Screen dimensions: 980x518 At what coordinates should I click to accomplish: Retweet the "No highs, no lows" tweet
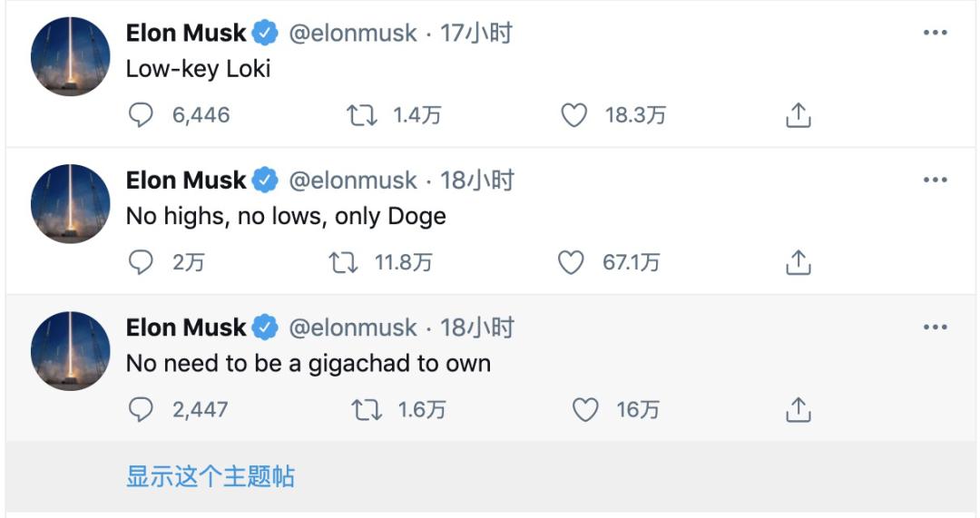coord(344,263)
